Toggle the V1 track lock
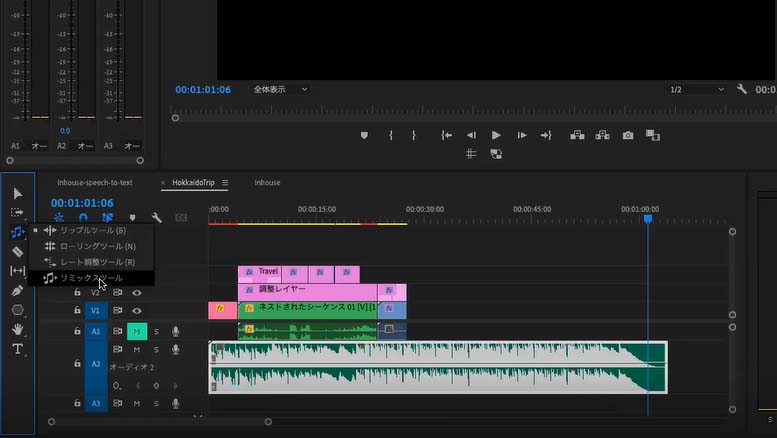Viewport: 777px width, 438px height. [77, 310]
